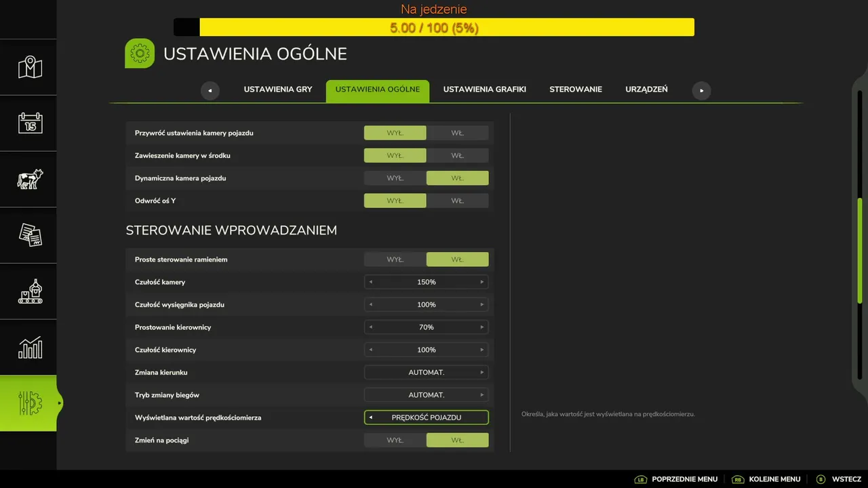Set Przywróć ustawienia kamery pojazdu to WŁ.
Viewport: 868px width, 488px height.
458,133
